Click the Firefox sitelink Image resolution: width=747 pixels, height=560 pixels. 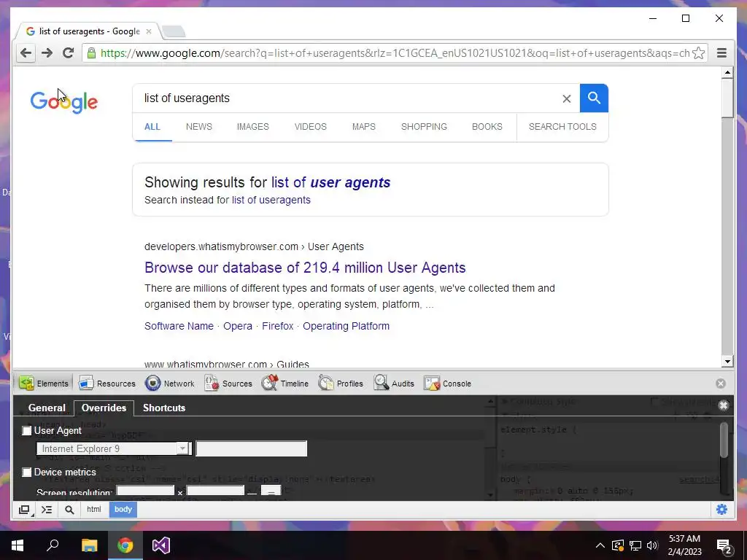click(277, 326)
